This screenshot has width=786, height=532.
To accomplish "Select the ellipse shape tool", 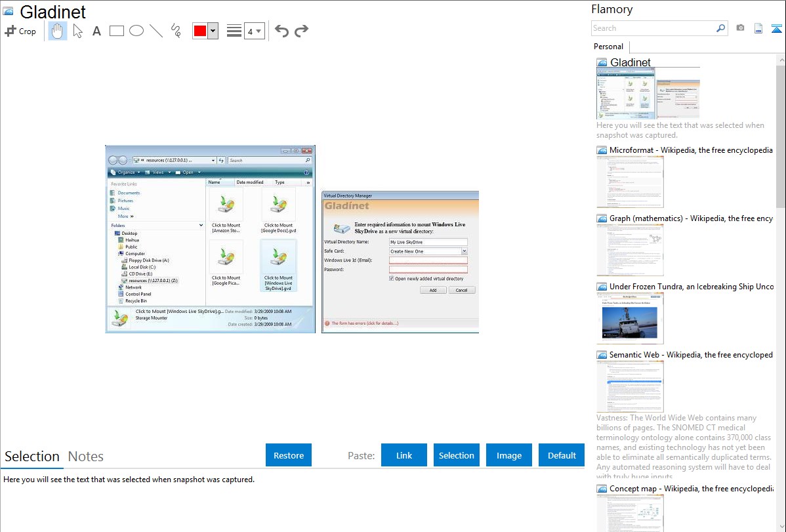I will click(136, 31).
